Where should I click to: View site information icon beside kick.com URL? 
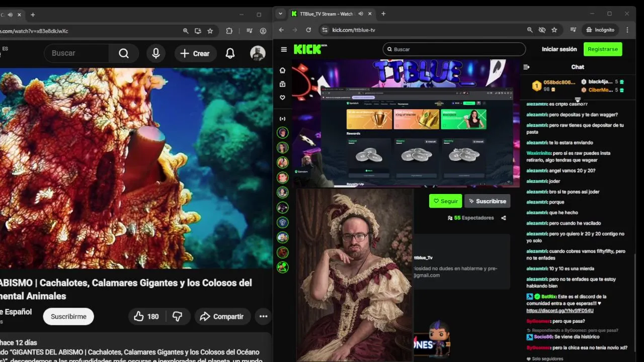(x=325, y=30)
